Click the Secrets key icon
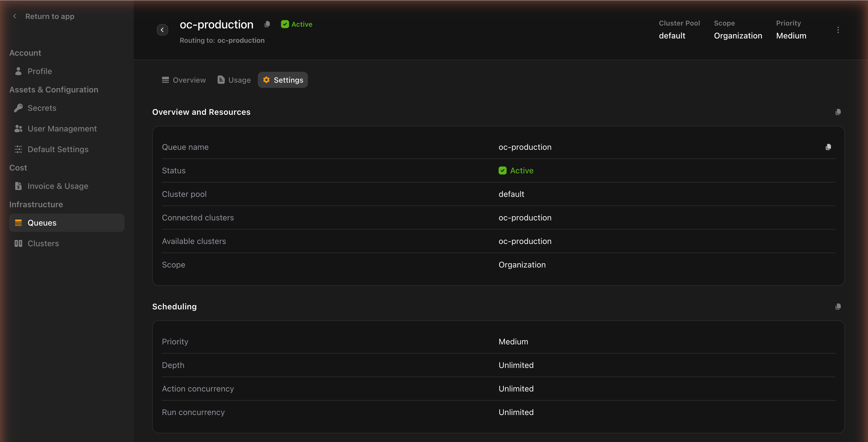Image resolution: width=868 pixels, height=442 pixels. (18, 108)
